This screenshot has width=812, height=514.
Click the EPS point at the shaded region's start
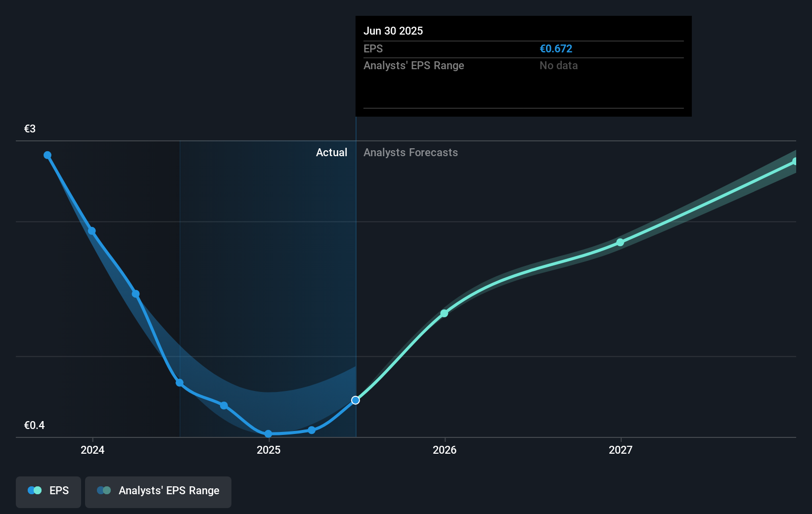point(180,383)
